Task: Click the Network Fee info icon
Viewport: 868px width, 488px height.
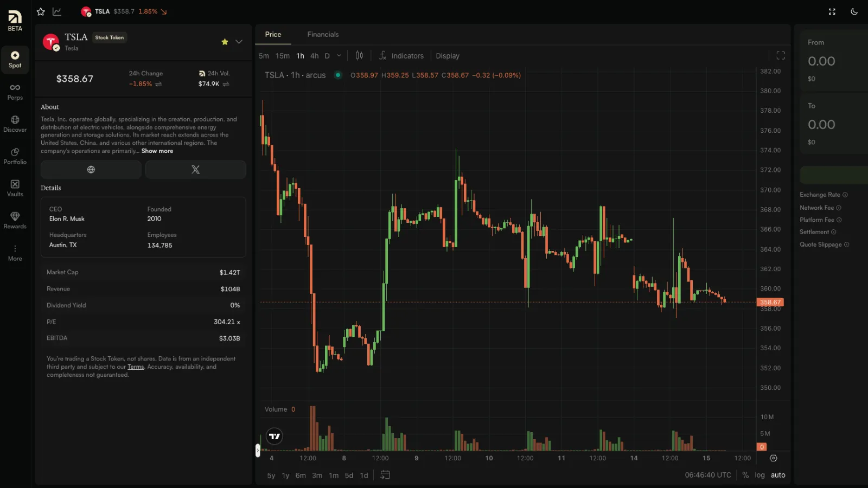Action: 839,208
